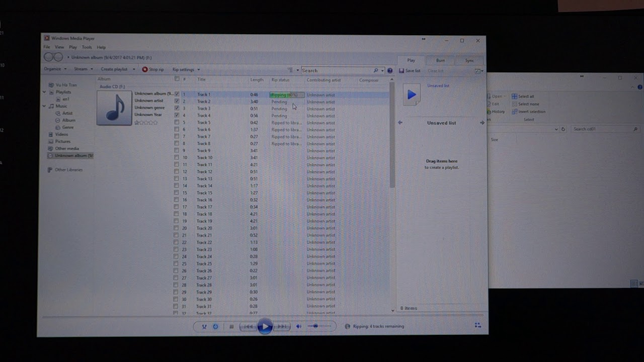Click the star rating under Unknown Year
The image size is (644, 362).
[146, 122]
